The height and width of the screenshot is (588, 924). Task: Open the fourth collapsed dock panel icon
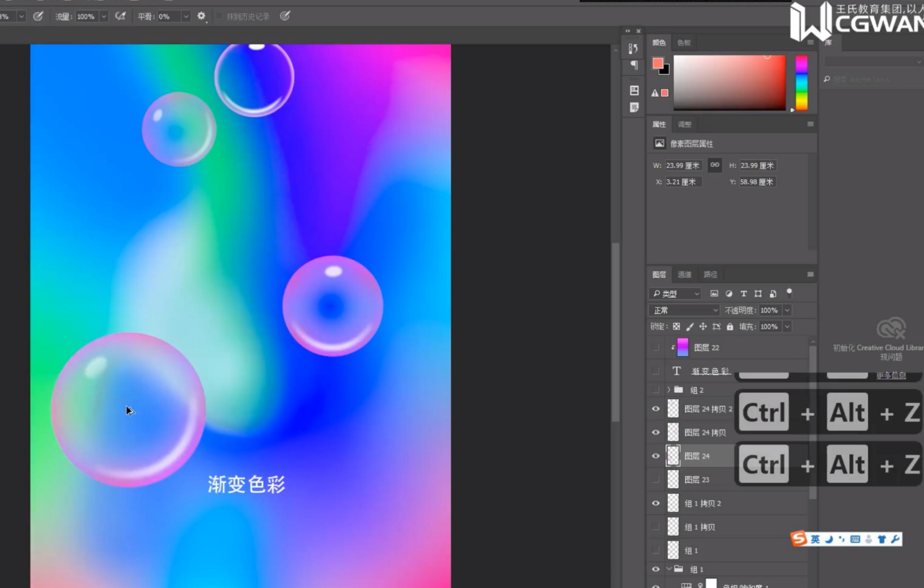(634, 107)
